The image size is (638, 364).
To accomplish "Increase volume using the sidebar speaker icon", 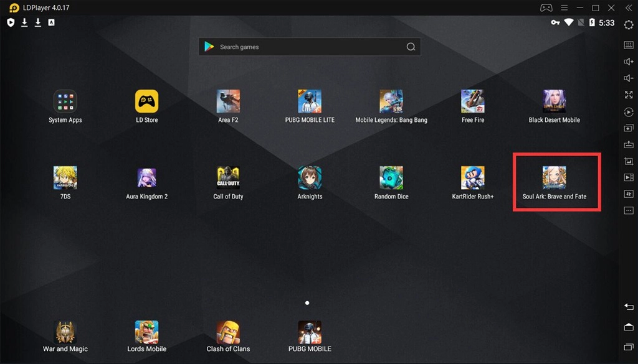I will [x=629, y=62].
